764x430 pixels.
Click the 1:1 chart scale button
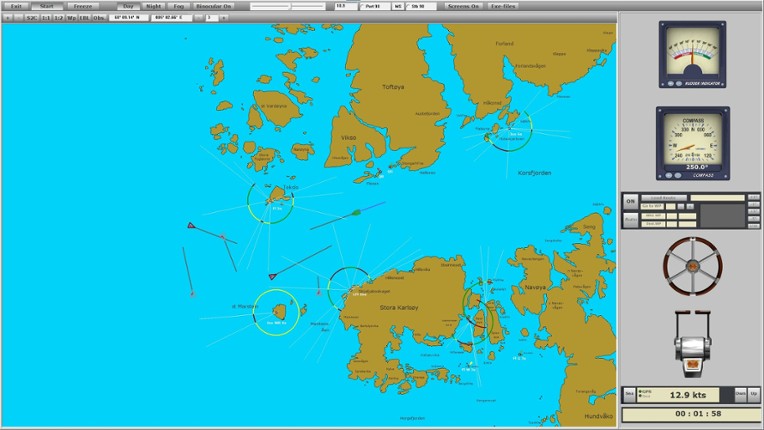coord(46,18)
